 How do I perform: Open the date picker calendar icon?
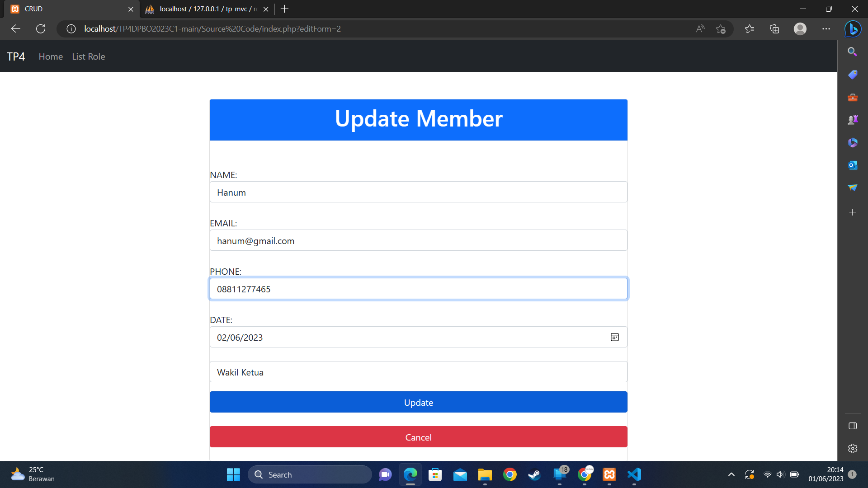(x=614, y=337)
